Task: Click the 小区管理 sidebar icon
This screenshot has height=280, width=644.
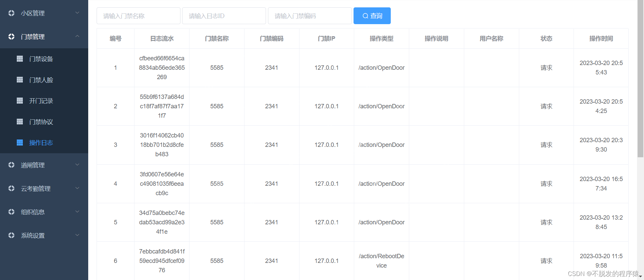Action: tap(11, 13)
